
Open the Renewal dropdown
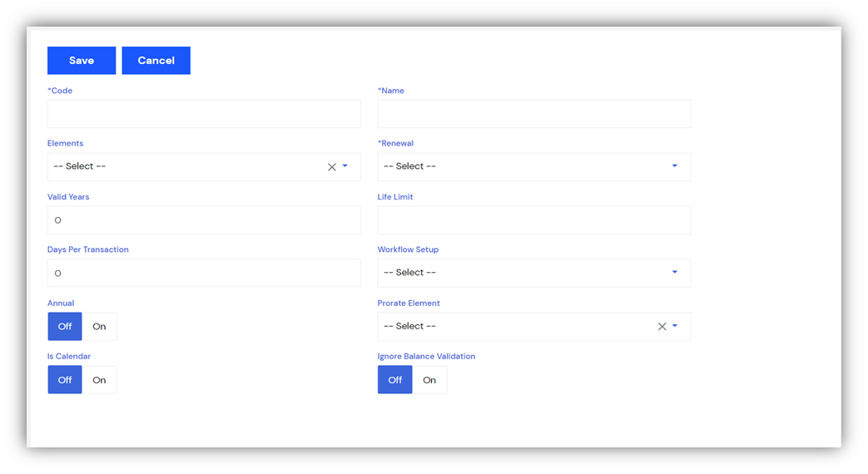(x=533, y=166)
